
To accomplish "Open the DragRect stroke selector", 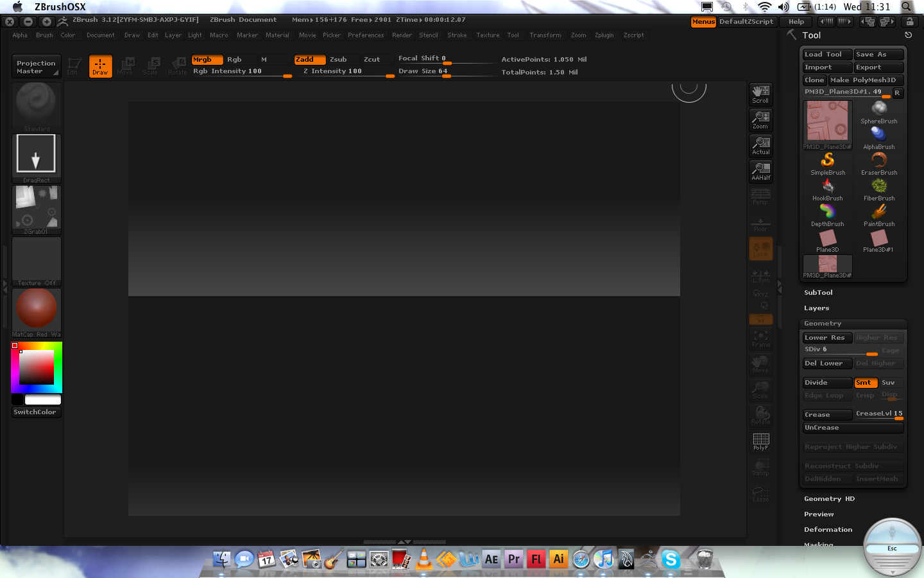I will click(x=37, y=159).
